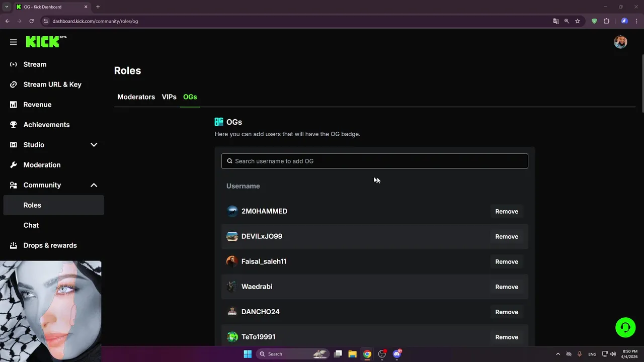The width and height of the screenshot is (644, 362).
Task: Click Faisal_saleh11's avatar
Action: 232,261
